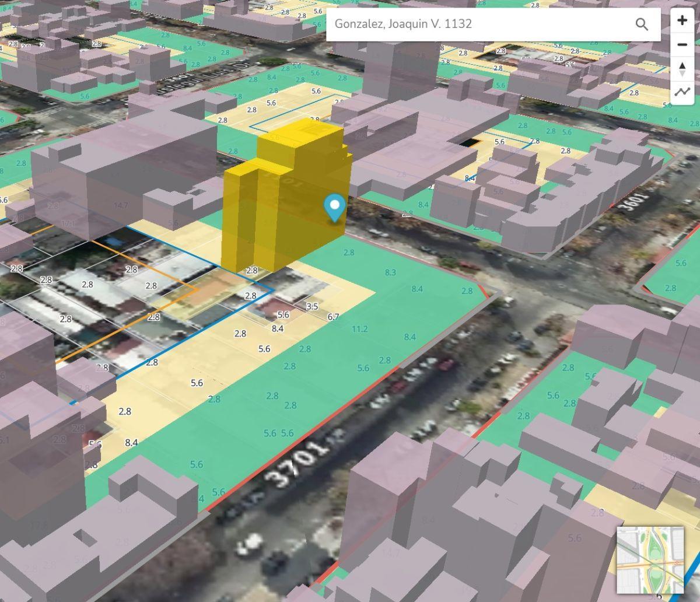Viewport: 700px width, 602px height.
Task: Select the beige zone labeled 8.4 near 5.6
Action: (278, 328)
